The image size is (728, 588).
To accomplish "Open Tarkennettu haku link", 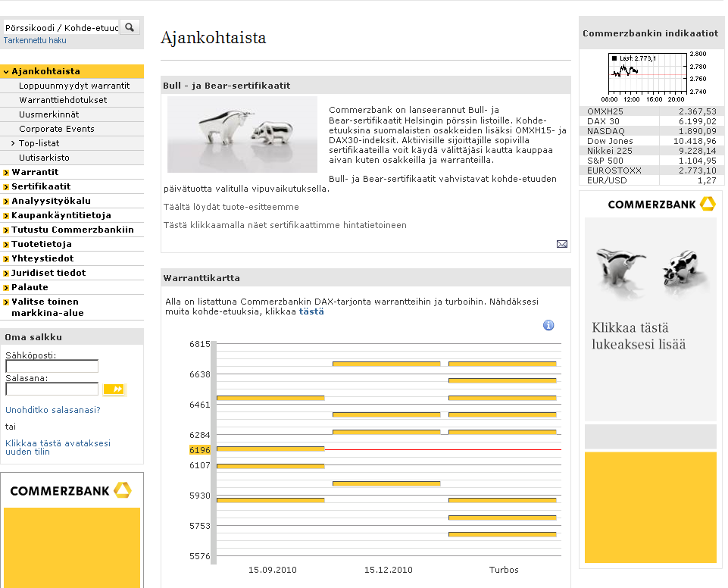I will [35, 40].
